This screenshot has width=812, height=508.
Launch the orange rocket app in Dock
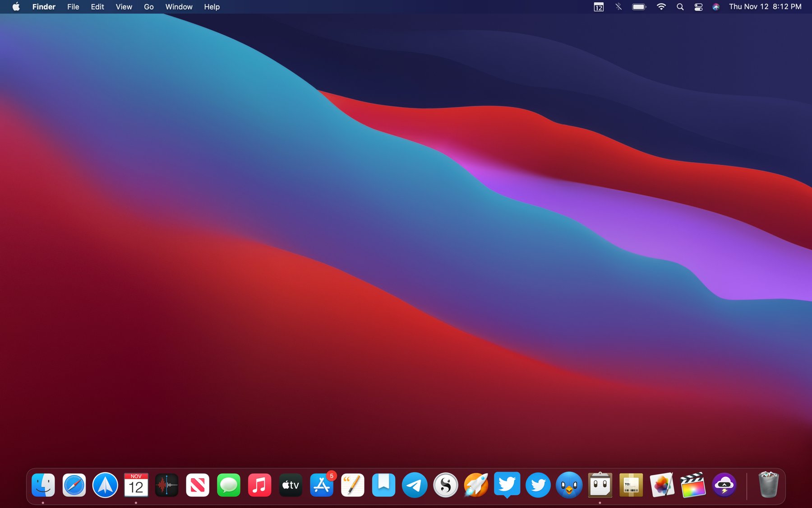point(476,485)
